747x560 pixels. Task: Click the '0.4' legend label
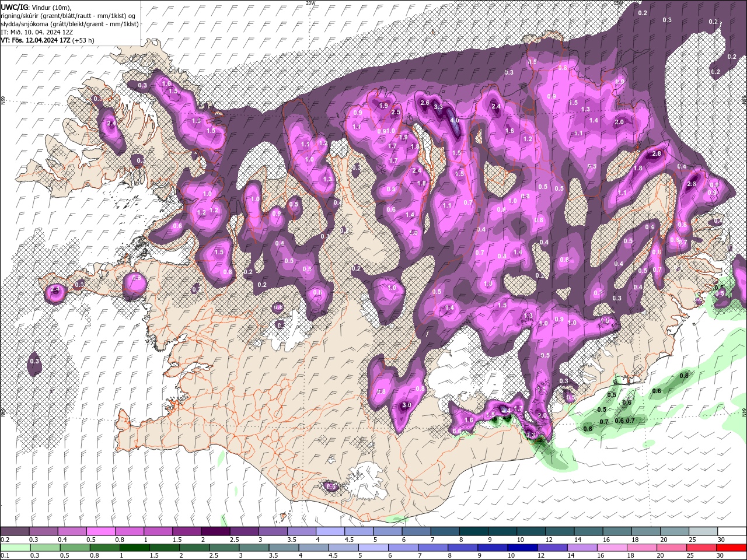coord(62,540)
